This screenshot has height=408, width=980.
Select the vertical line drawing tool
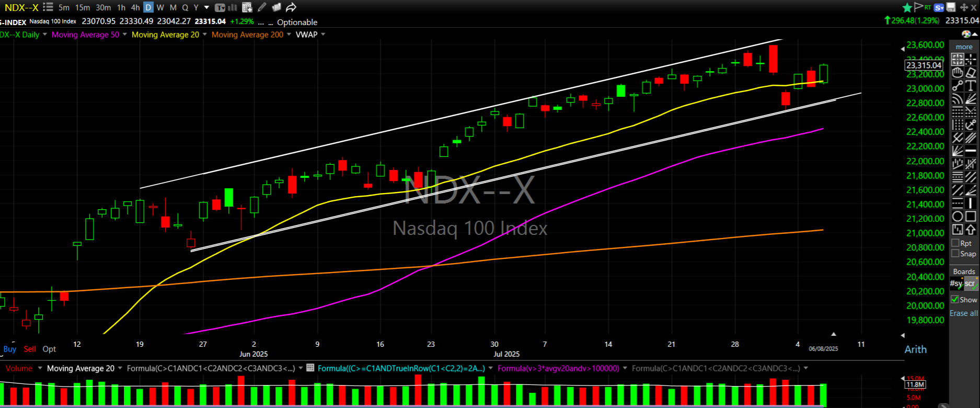[971, 203]
